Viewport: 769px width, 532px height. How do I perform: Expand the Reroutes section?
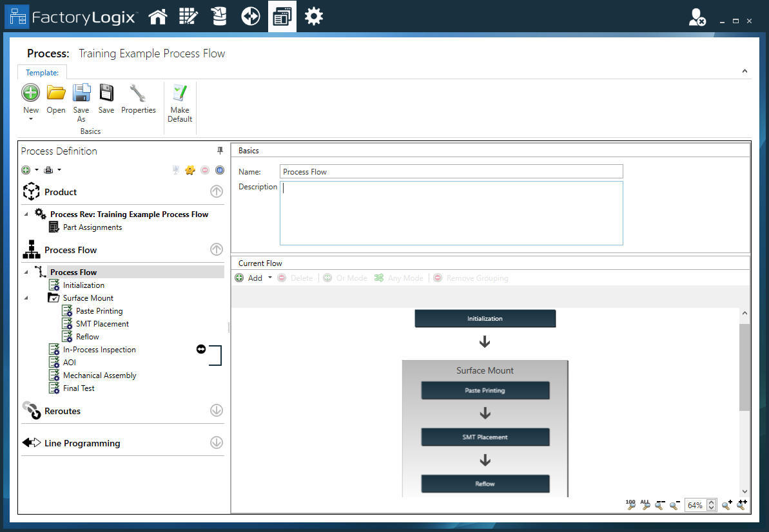click(216, 410)
